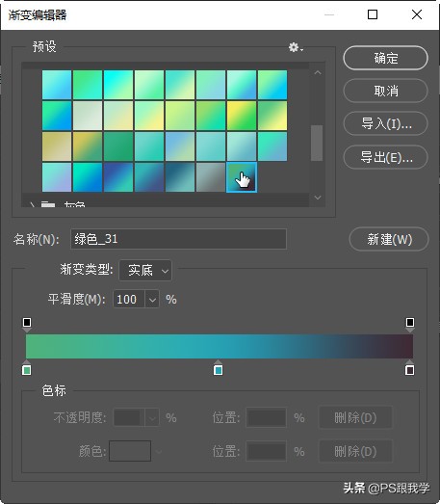This screenshot has height=504, width=440.
Task: Choose the last swatch in the top preset row
Action: tap(272, 85)
